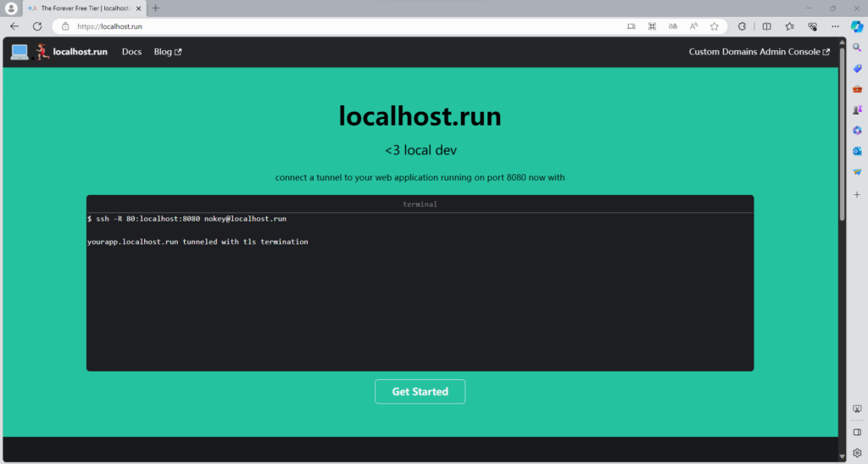Click the user profile avatar
This screenshot has width=868, height=464.
[11, 8]
